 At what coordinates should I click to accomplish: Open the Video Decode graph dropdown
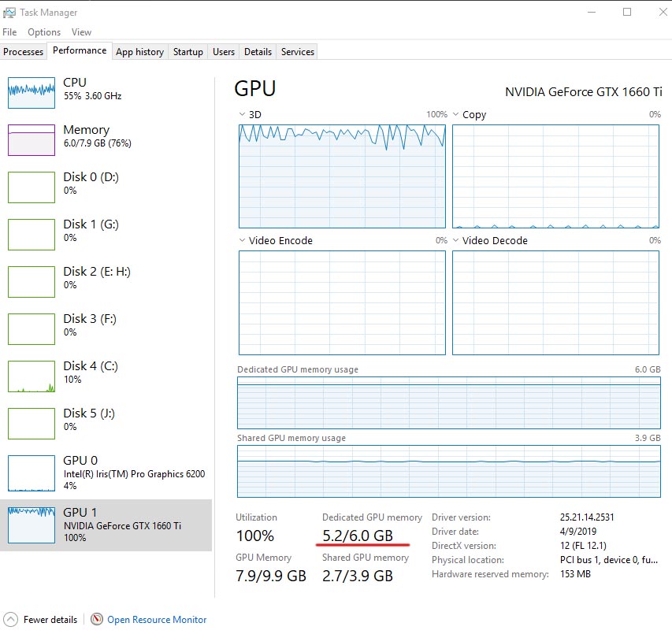tap(455, 240)
